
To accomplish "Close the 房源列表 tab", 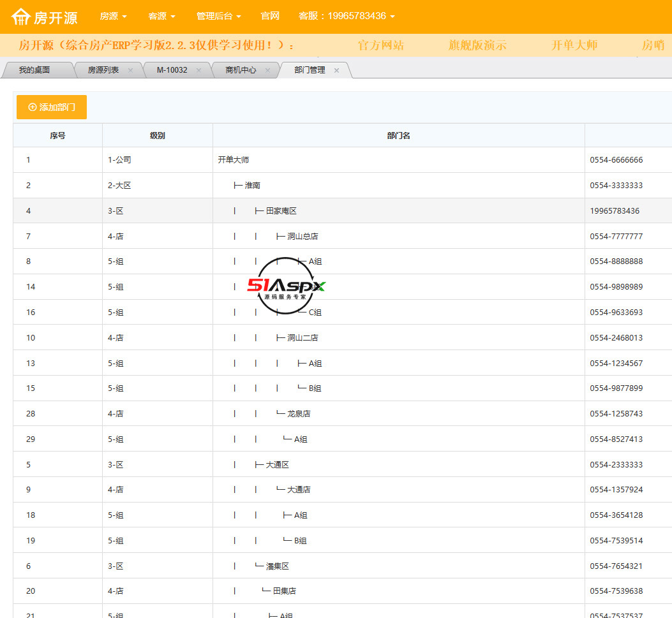I will click(131, 70).
